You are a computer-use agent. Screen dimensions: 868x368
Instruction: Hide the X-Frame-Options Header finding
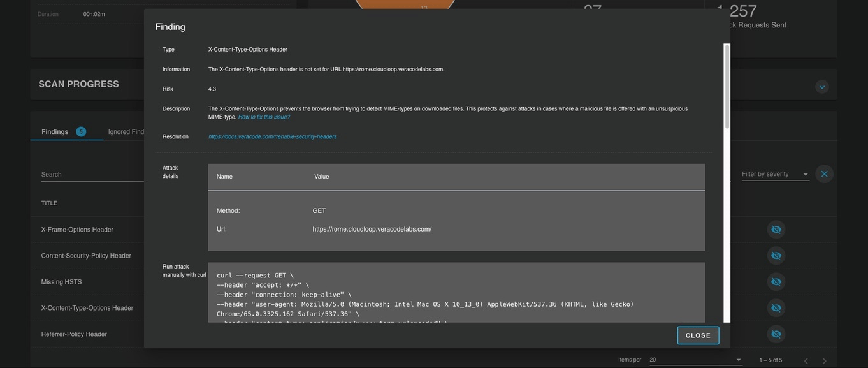tap(776, 230)
